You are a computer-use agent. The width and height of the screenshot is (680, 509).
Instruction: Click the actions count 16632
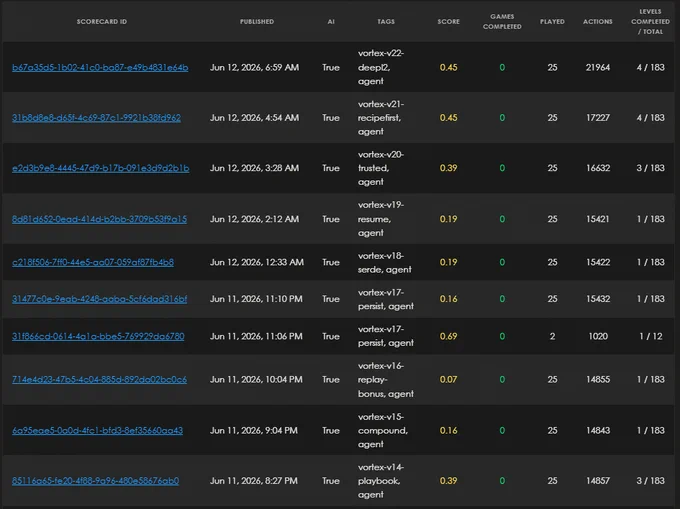(x=598, y=168)
